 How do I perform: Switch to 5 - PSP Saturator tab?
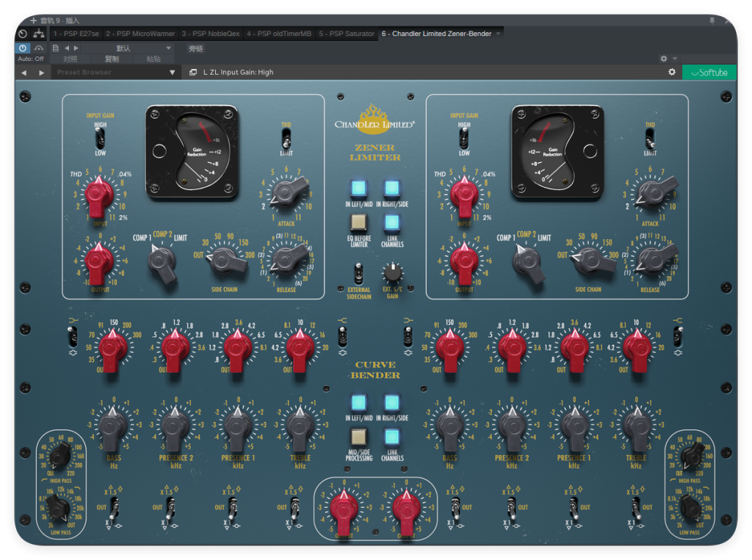[x=347, y=34]
